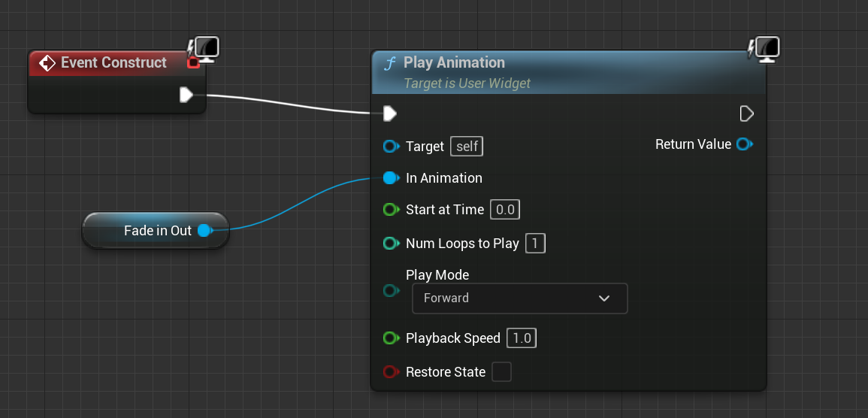Click the Return Value label
868x418 pixels.
tap(693, 144)
